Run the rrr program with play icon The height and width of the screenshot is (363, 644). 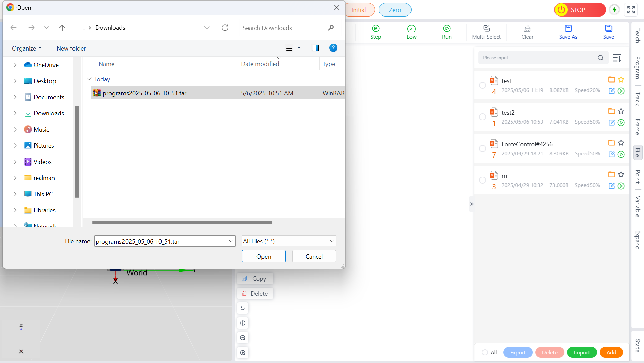pyautogui.click(x=621, y=186)
